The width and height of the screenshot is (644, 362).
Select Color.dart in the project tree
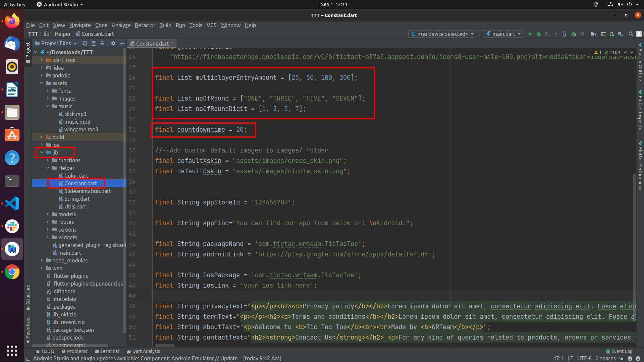tap(76, 176)
